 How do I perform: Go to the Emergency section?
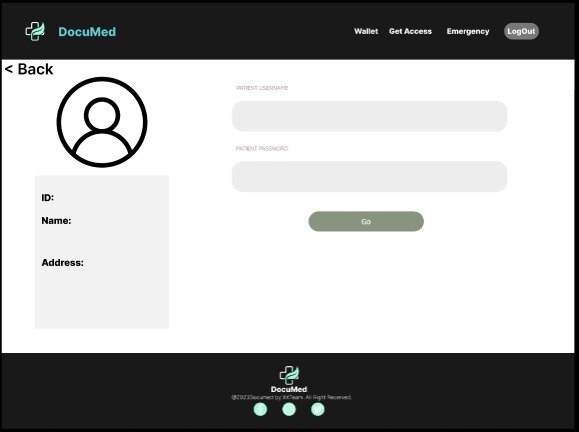click(468, 31)
